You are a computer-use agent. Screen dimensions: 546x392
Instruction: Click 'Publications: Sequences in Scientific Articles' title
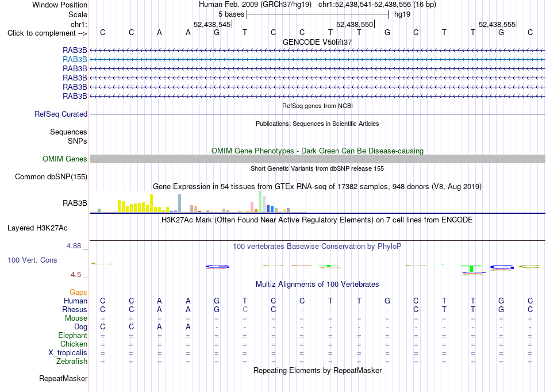click(317, 124)
